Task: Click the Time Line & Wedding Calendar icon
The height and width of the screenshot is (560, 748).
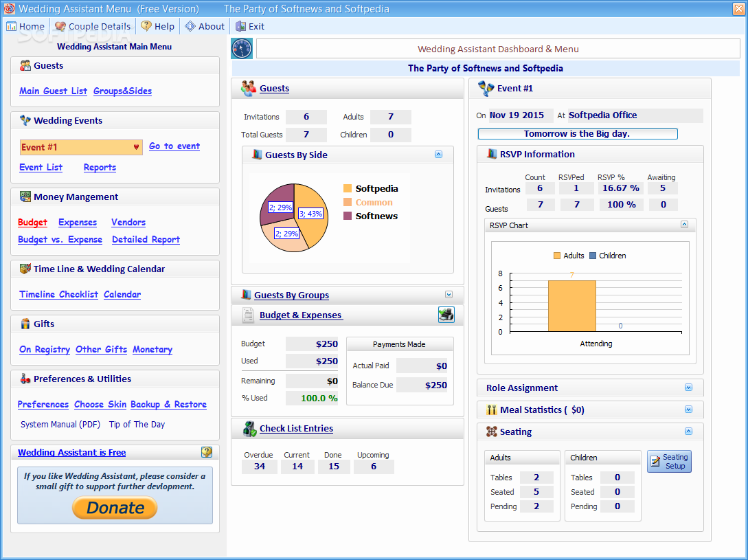Action: (25, 269)
